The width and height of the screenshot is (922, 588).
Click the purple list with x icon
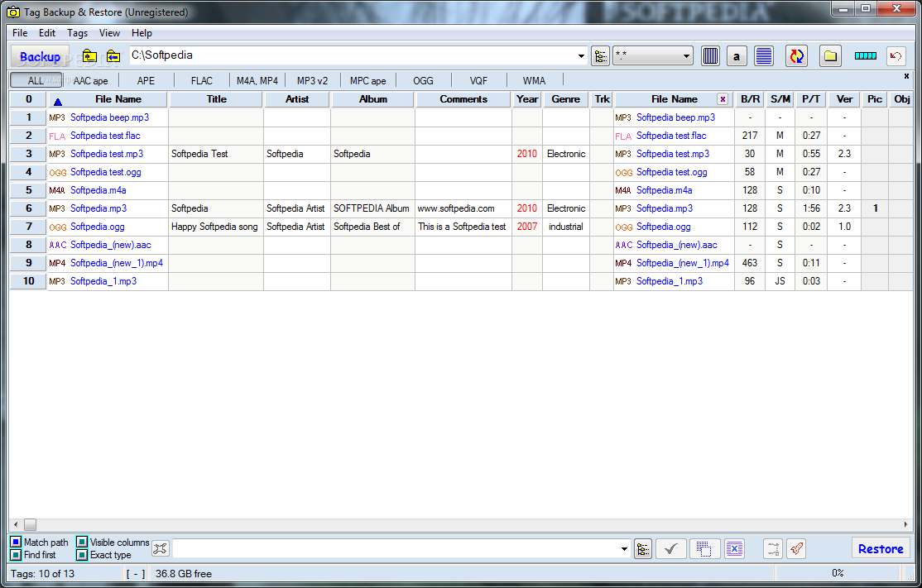tap(734, 549)
